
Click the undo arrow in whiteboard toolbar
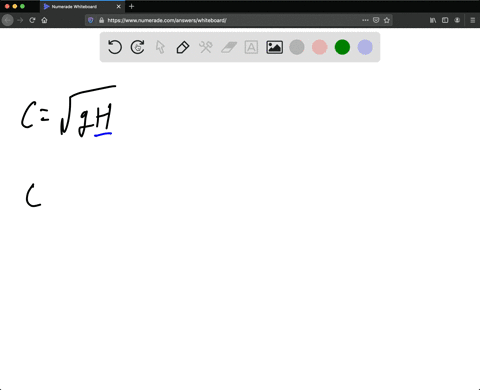115,47
